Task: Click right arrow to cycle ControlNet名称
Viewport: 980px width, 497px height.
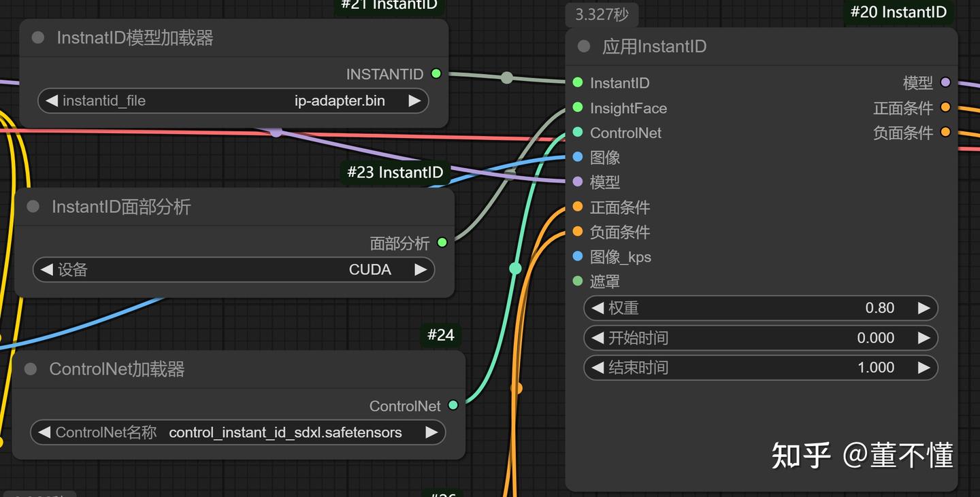Action: point(429,432)
